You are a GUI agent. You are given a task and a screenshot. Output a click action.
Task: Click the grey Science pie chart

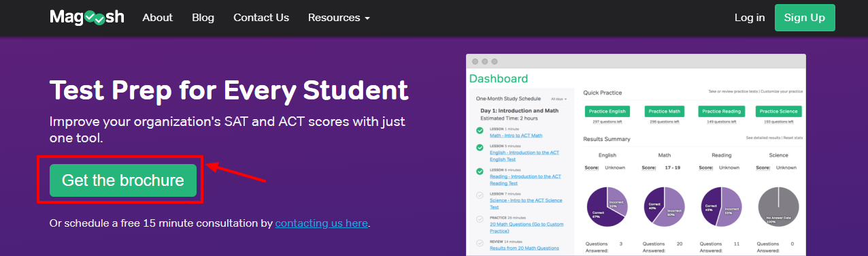(779, 206)
